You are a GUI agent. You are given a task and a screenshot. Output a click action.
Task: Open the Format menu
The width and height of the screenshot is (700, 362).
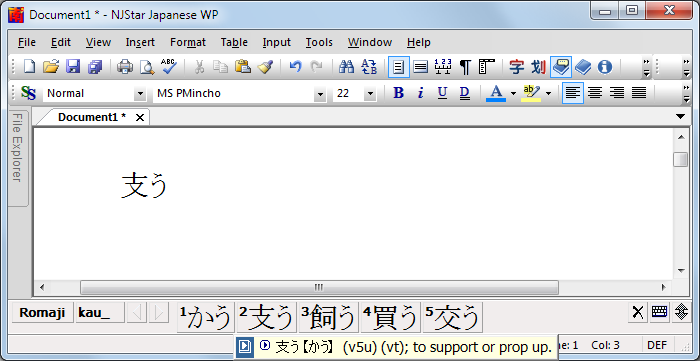click(188, 42)
